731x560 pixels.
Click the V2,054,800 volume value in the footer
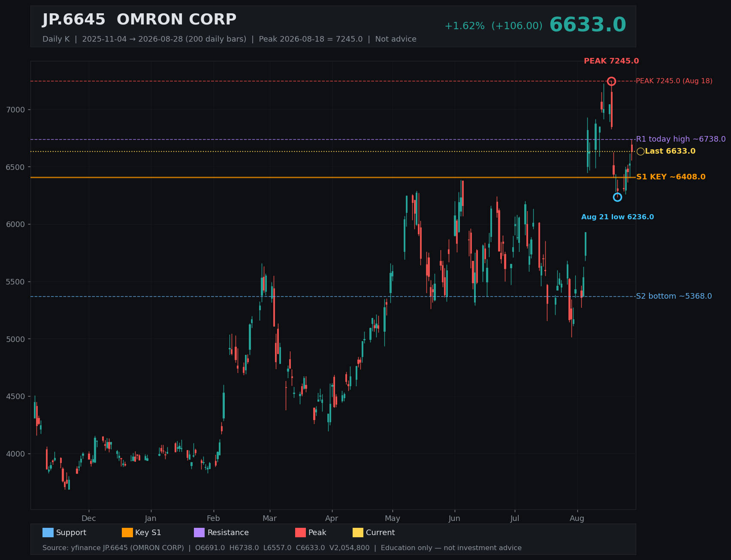coord(350,548)
